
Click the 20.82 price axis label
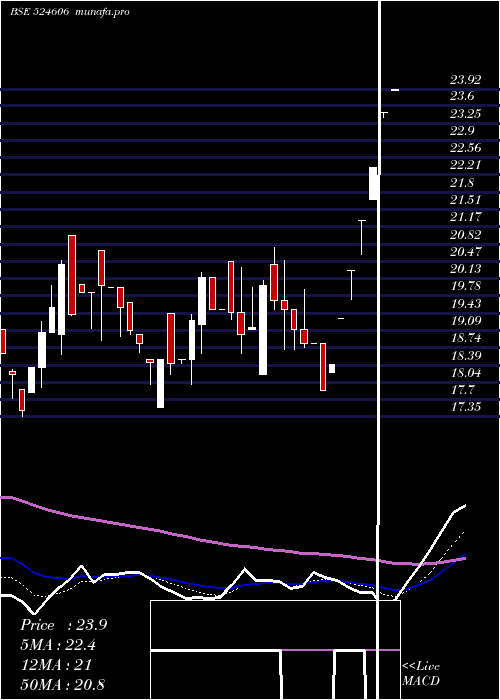465,234
